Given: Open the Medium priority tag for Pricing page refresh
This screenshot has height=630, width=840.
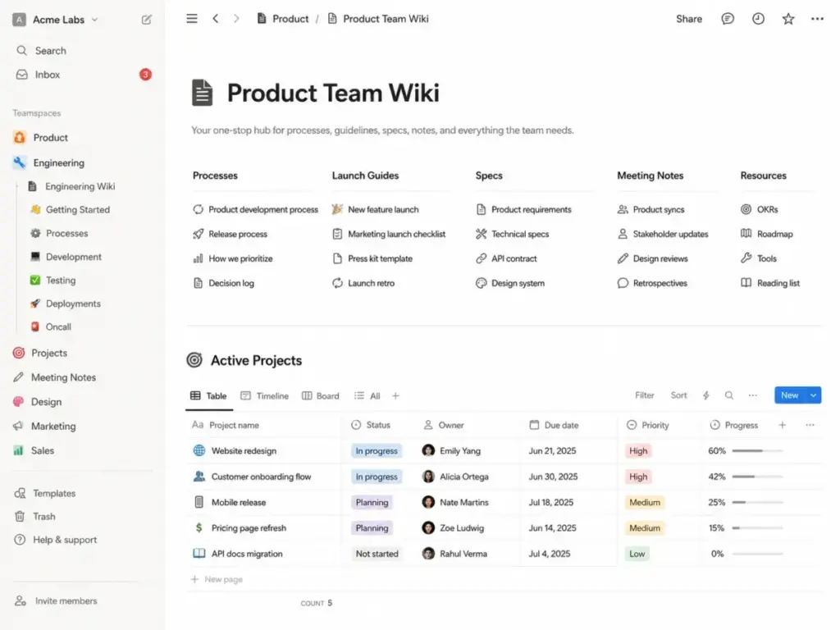Looking at the screenshot, I should [x=645, y=528].
